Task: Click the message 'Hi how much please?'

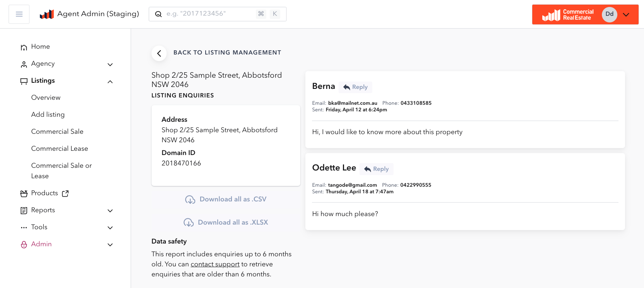Action: 345,214
